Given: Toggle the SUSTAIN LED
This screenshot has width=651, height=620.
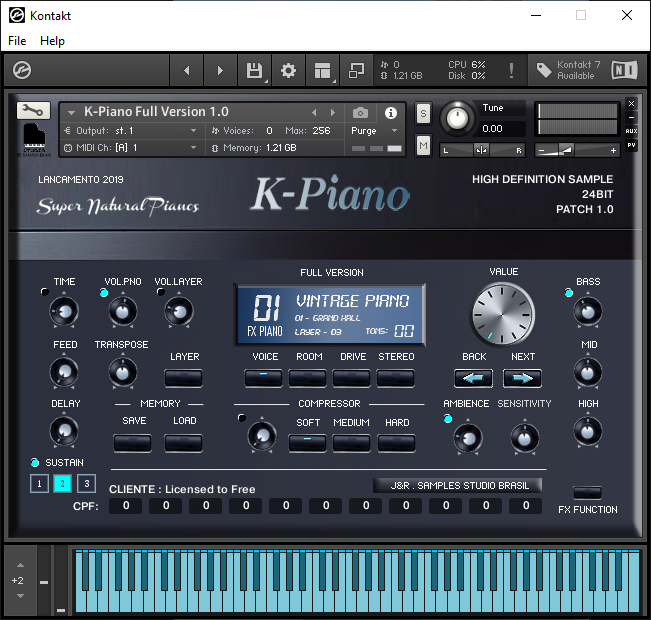Looking at the screenshot, I should click(x=35, y=462).
